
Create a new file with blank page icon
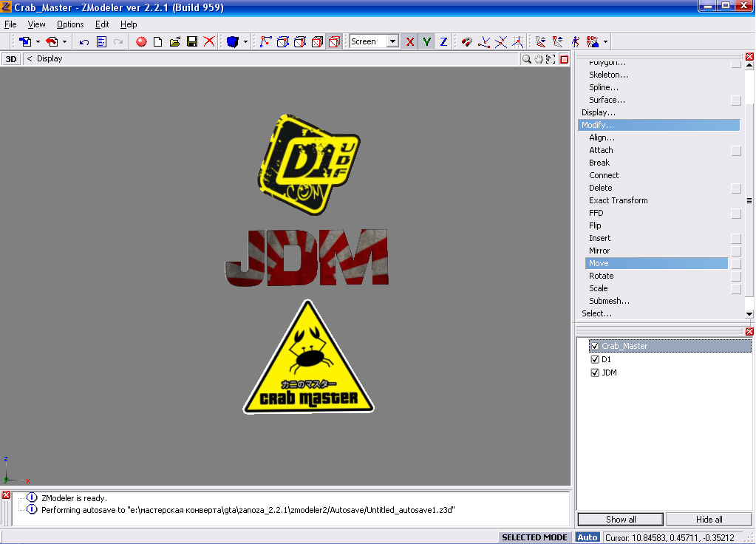[x=157, y=42]
